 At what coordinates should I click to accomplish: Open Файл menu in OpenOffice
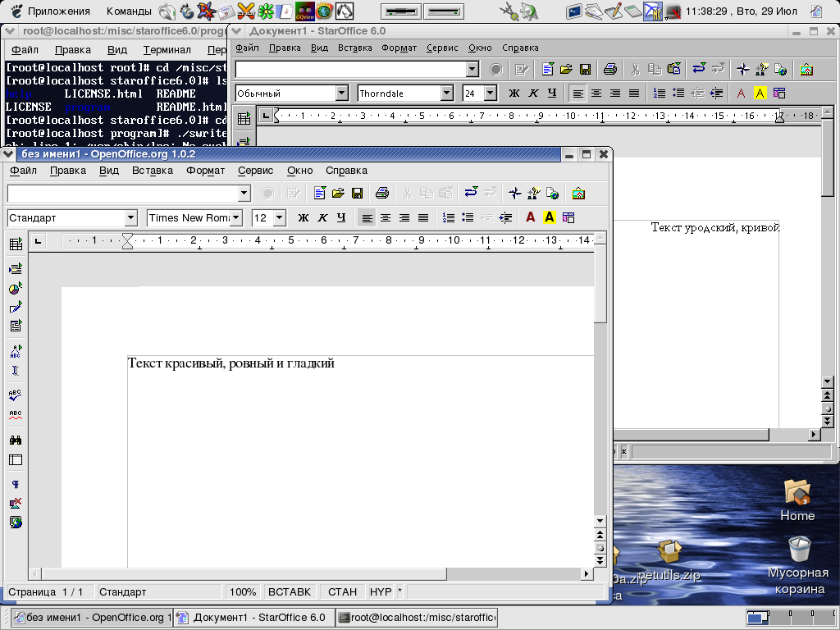coord(24,171)
